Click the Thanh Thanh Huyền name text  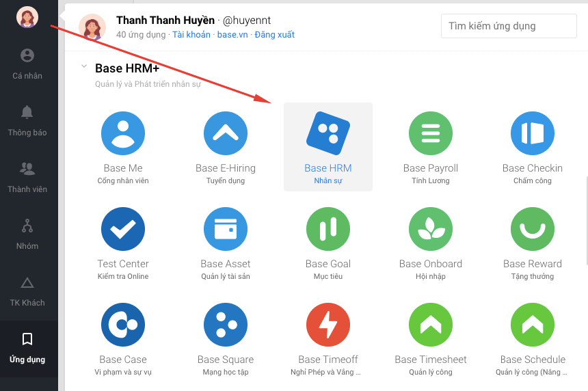pos(165,20)
